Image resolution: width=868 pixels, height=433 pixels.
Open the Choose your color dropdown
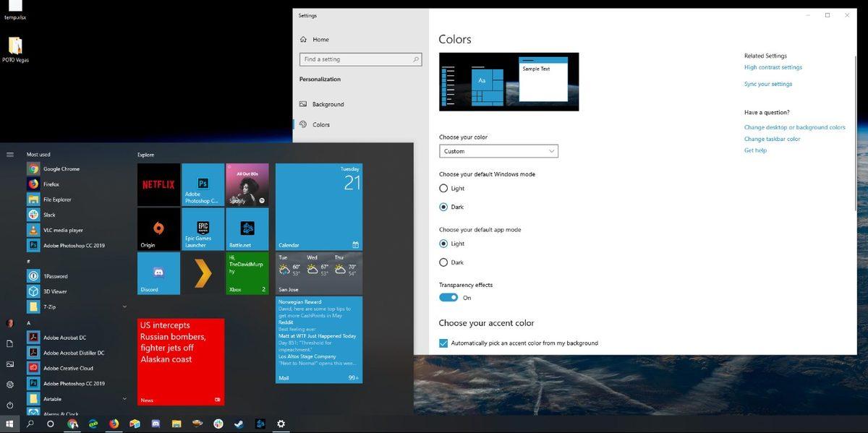[x=498, y=150]
